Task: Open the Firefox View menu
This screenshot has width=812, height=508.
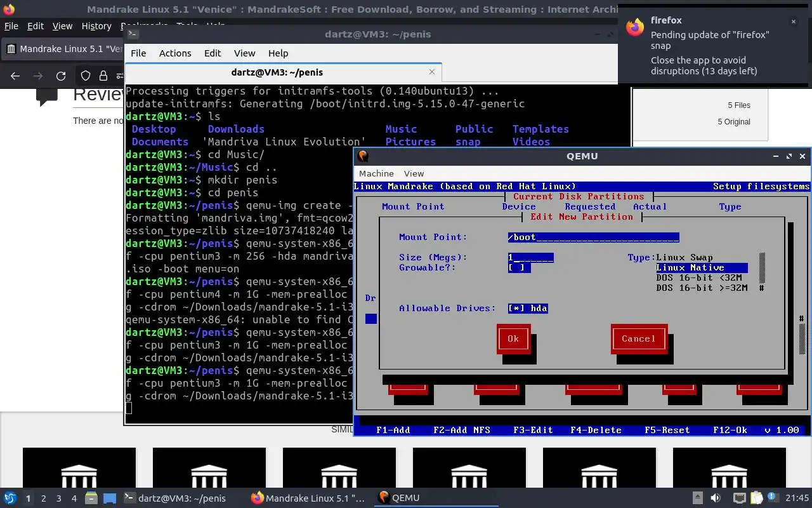Action: coord(62,26)
